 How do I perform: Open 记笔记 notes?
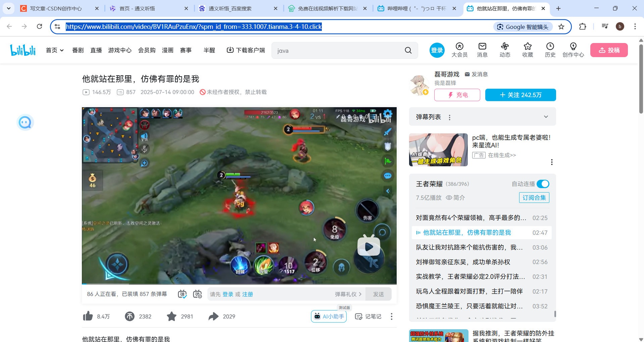coord(368,316)
